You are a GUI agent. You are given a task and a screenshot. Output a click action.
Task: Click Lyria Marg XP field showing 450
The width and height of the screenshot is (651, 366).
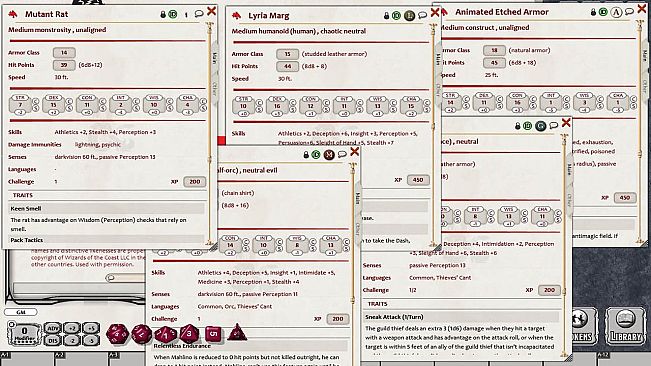click(x=418, y=180)
